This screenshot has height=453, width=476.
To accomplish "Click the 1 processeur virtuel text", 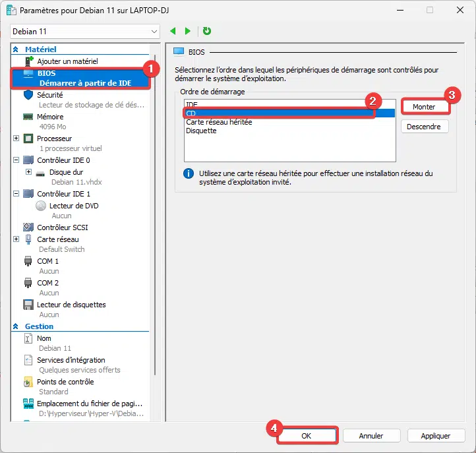I will coord(71,148).
